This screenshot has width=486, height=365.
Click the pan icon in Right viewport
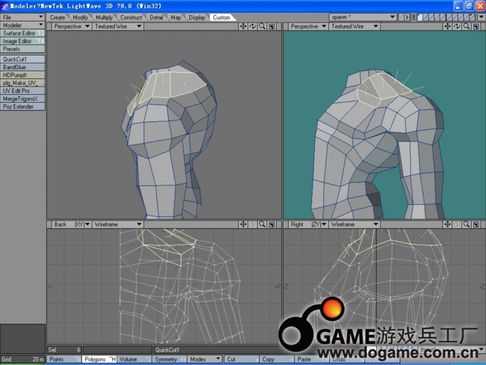pyautogui.click(x=447, y=224)
